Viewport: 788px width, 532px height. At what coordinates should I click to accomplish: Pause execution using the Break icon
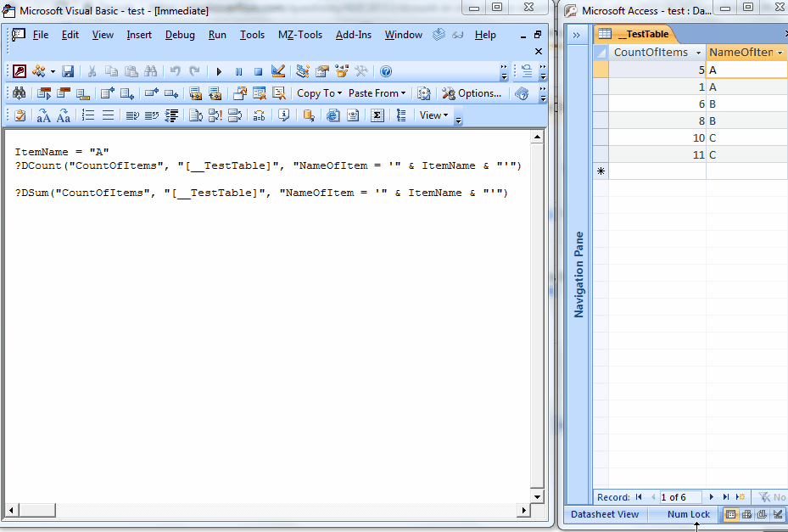coord(239,71)
